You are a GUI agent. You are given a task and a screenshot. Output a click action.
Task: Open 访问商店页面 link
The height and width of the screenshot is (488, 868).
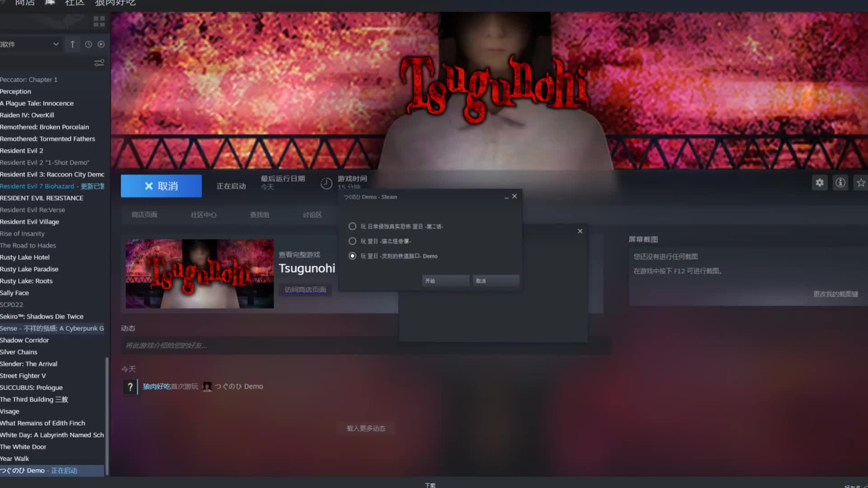pos(305,290)
